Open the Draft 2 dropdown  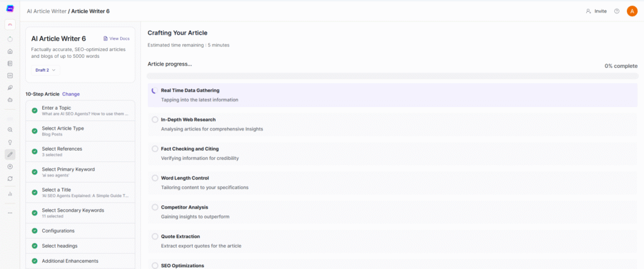pyautogui.click(x=45, y=71)
